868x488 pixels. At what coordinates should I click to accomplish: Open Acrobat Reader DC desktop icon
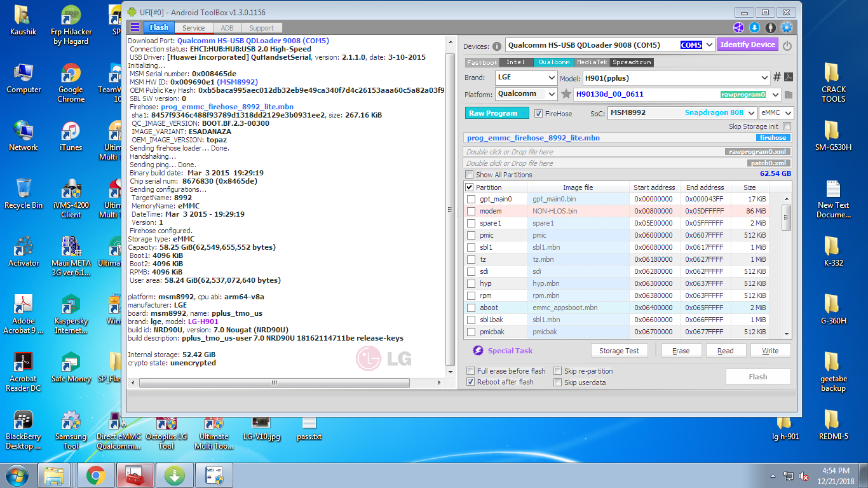(24, 372)
